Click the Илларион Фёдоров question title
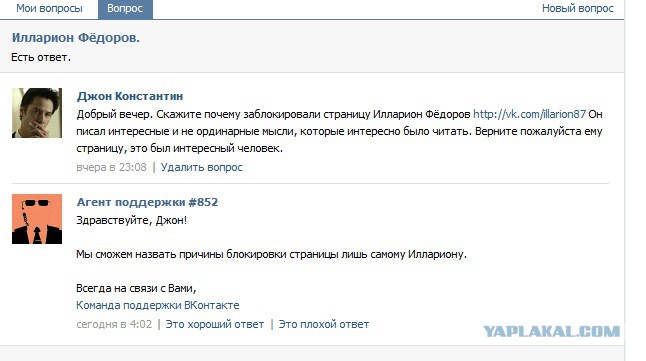646x361 pixels. point(76,38)
